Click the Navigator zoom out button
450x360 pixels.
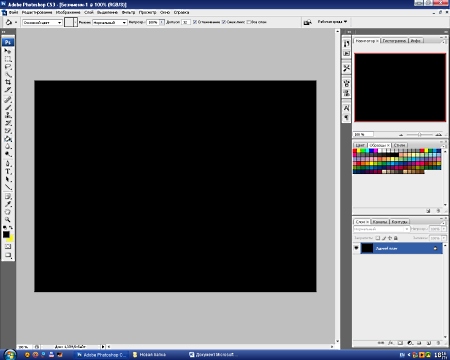pyautogui.click(x=401, y=135)
